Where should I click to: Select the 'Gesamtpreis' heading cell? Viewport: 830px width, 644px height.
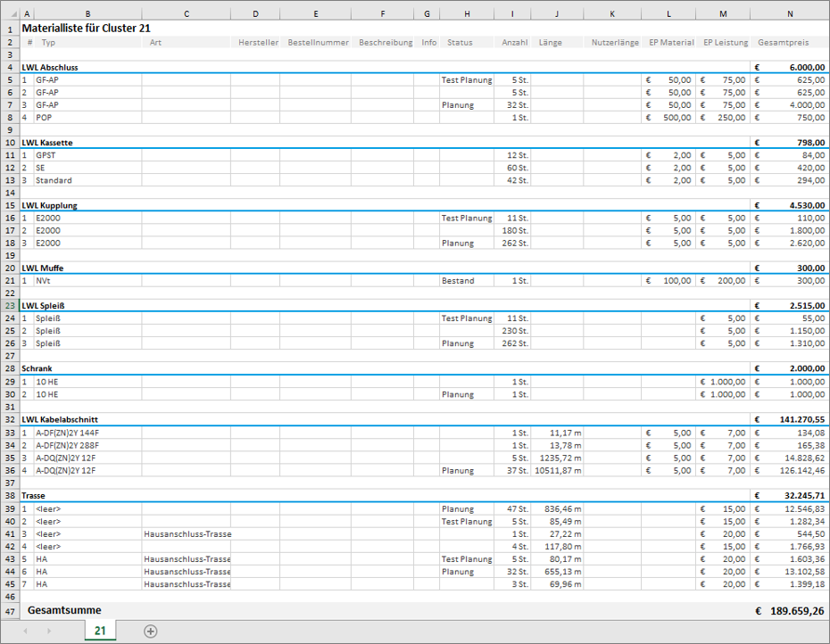click(790, 42)
